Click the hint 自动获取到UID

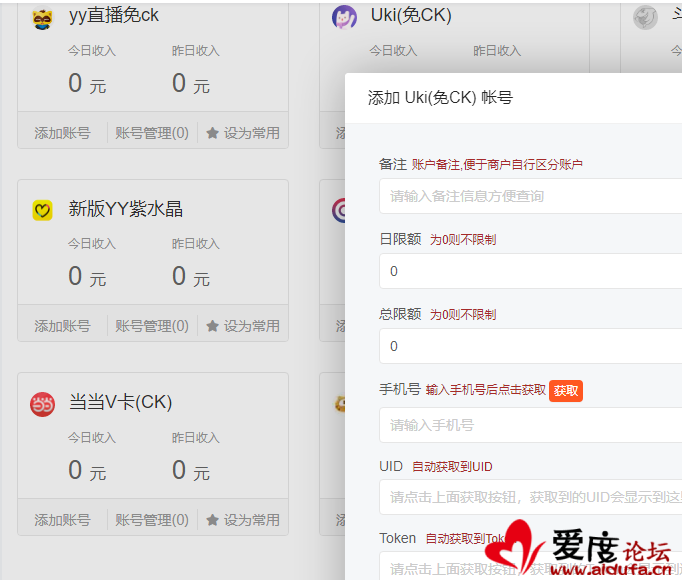[452, 467]
